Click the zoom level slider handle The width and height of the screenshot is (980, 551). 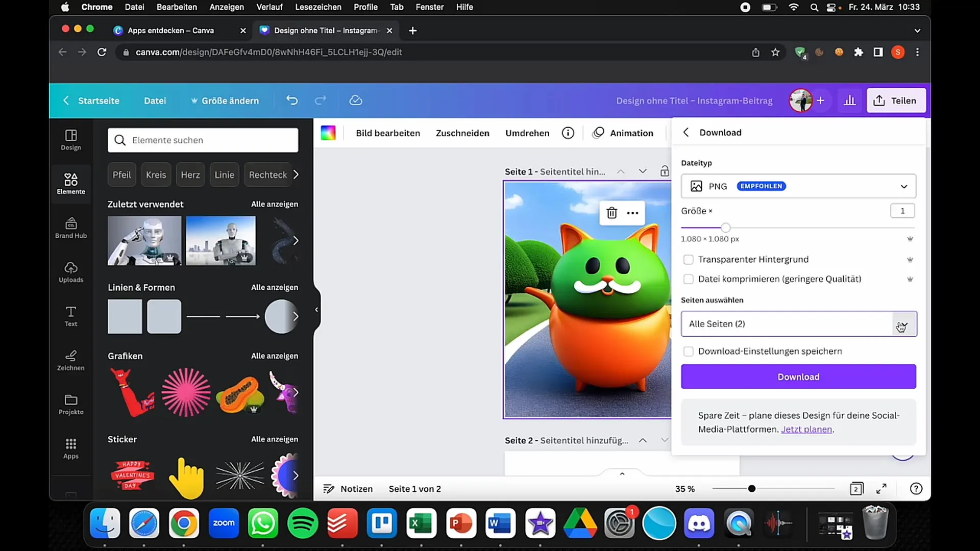click(x=751, y=489)
